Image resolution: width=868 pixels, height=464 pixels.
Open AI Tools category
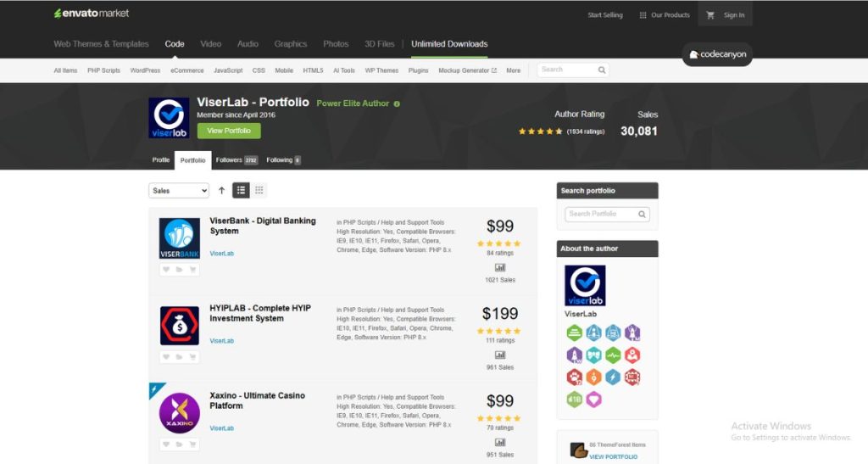[x=344, y=70]
